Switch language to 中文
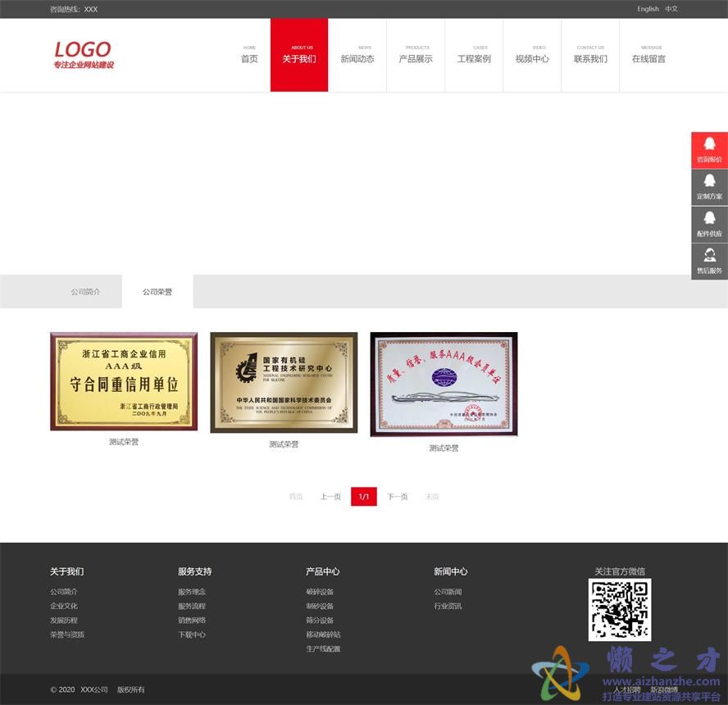The height and width of the screenshot is (705, 728). click(671, 9)
